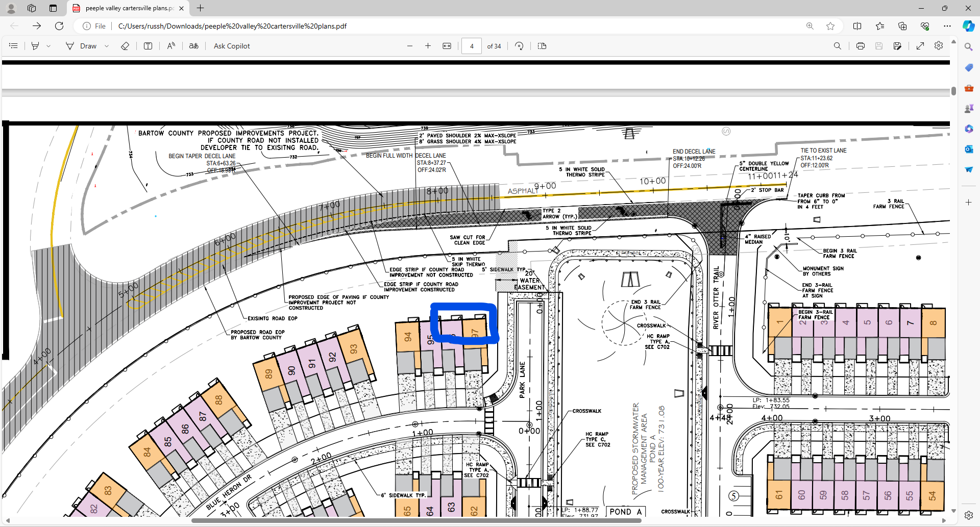Image resolution: width=980 pixels, height=527 pixels.
Task: Open sidebar Games icon
Action: click(969, 108)
